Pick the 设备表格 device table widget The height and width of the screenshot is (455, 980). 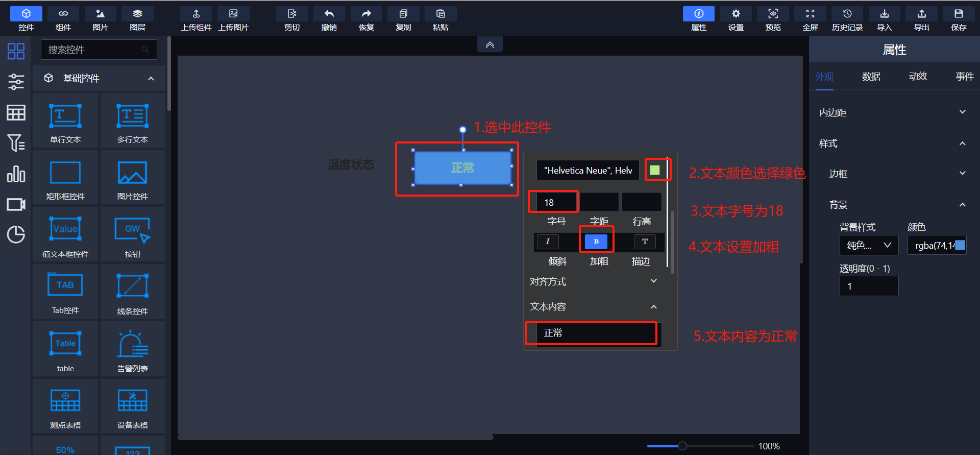[133, 406]
